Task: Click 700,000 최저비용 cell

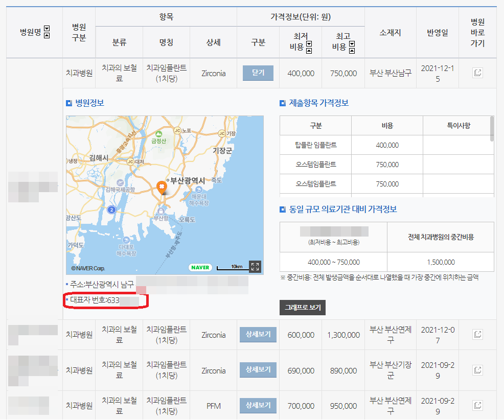Action: click(x=301, y=406)
